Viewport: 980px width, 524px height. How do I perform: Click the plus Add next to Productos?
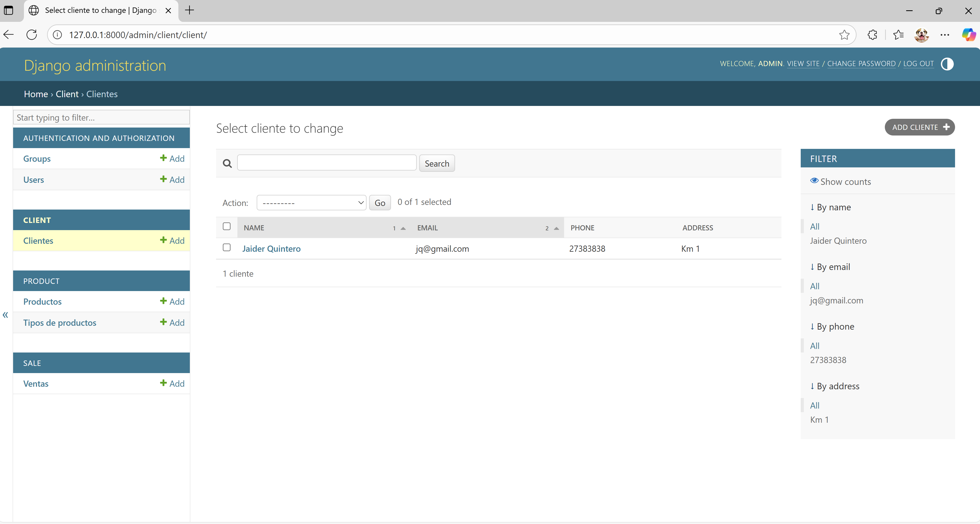pos(172,302)
